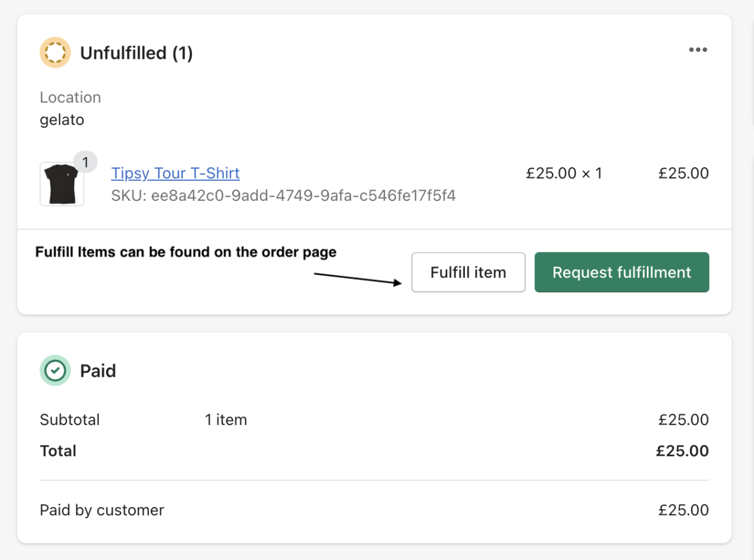
Task: Click the quantity badge showing 1
Action: 85,161
